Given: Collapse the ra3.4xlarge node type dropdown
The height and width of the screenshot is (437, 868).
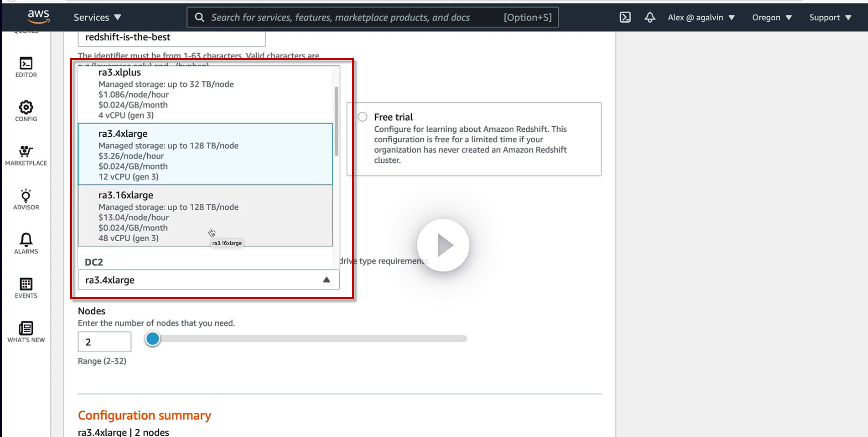Looking at the screenshot, I should [x=208, y=280].
